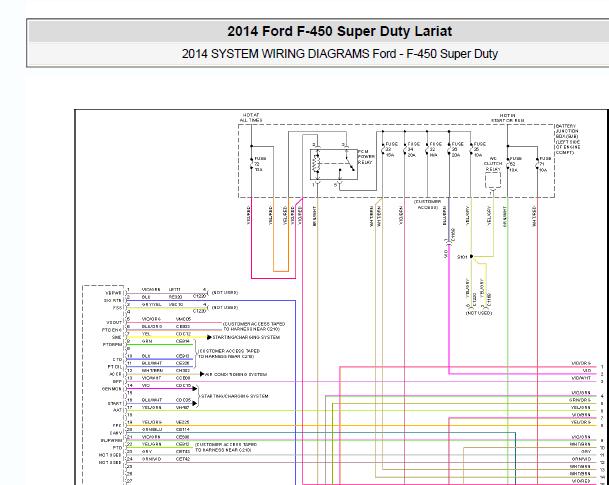Click the PCM power relay coil-and-switch symbol
The image size is (609, 485).
[x=334, y=164]
